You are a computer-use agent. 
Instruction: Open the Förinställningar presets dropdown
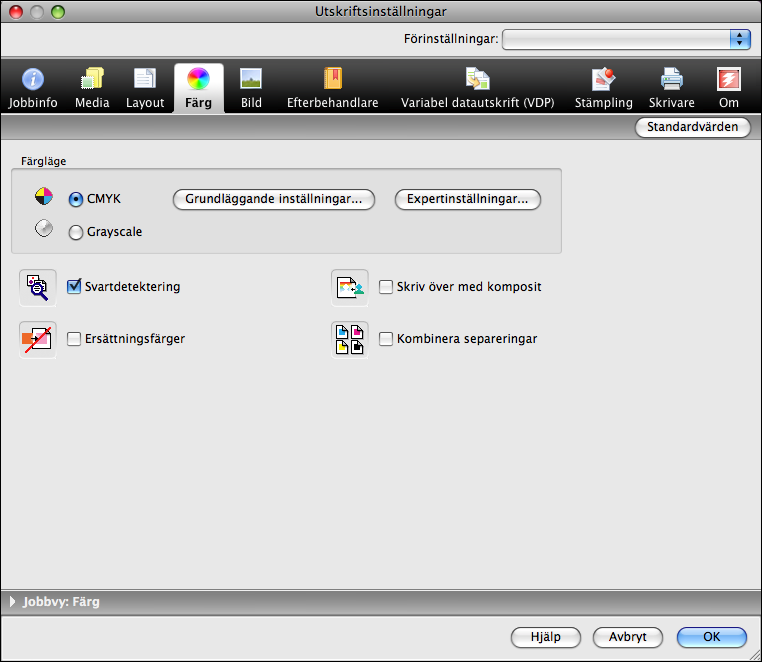pyautogui.click(x=626, y=39)
